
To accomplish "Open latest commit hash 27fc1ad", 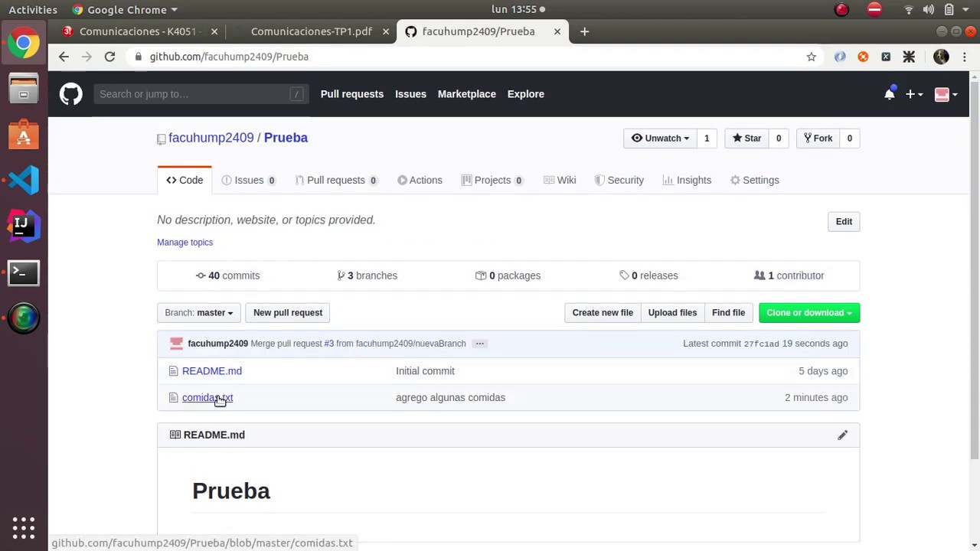I will coord(761,344).
